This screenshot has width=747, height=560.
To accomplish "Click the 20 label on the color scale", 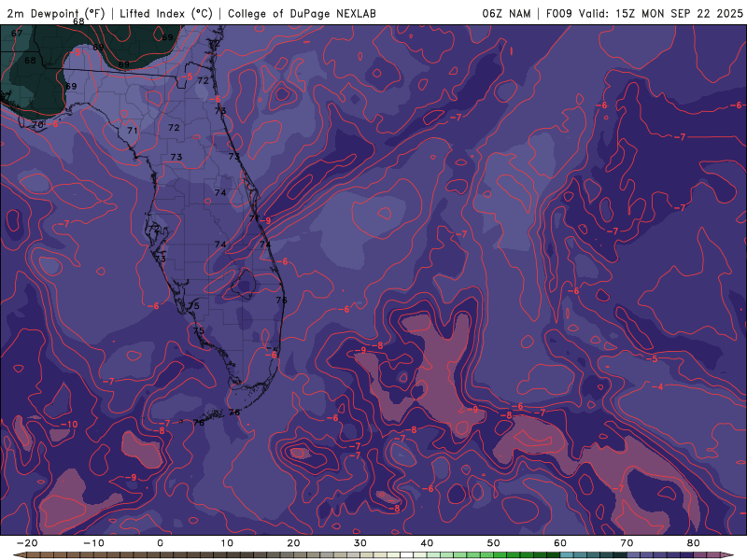I will (x=293, y=543).
